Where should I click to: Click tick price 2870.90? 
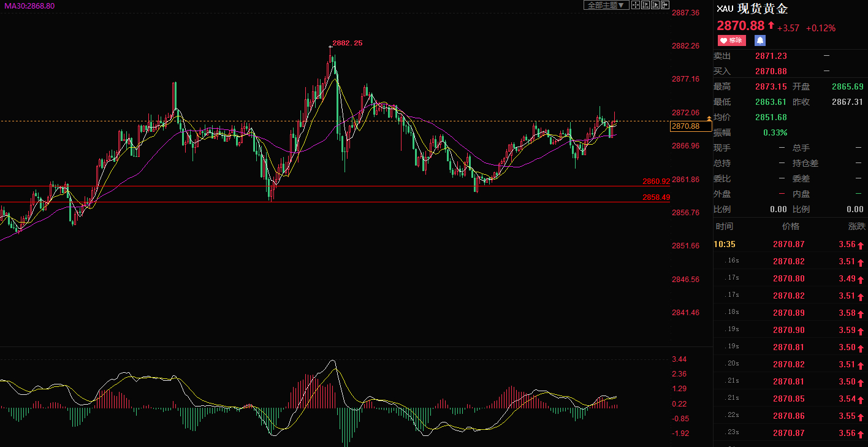789,330
